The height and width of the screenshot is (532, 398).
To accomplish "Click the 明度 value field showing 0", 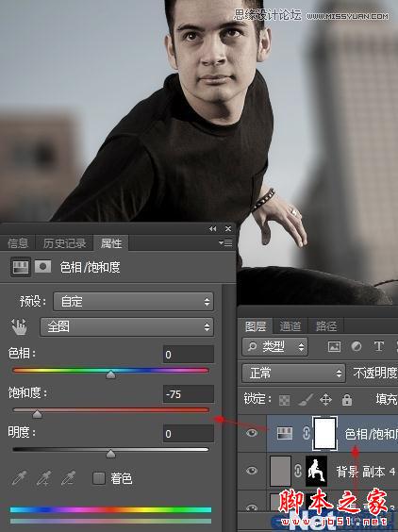I will point(189,433).
